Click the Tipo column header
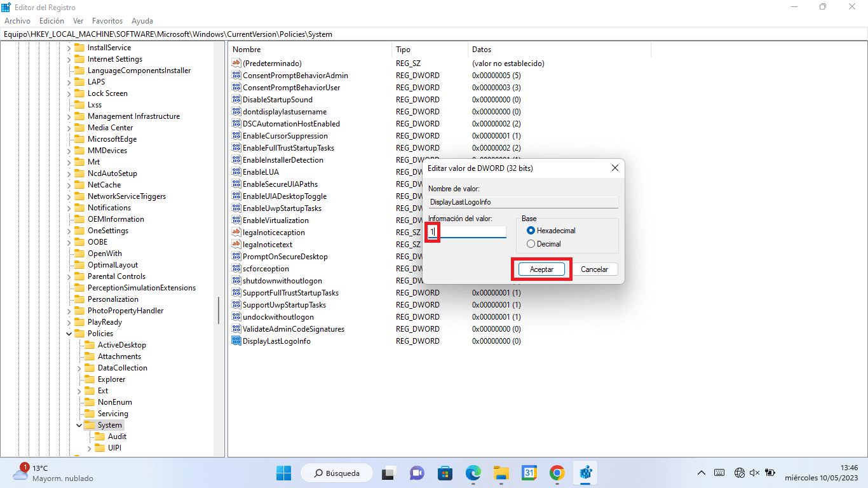The height and width of the screenshot is (488, 868). (430, 50)
